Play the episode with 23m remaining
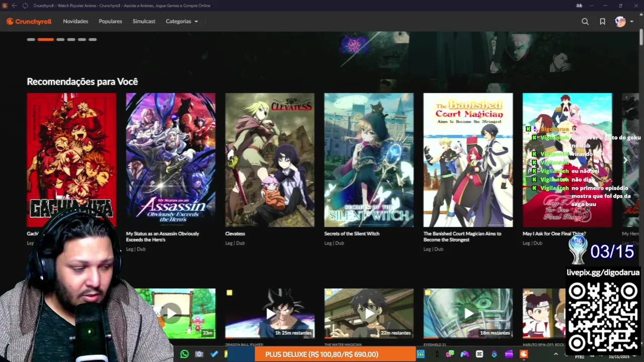Viewport: 644px width, 362px height. (171, 313)
